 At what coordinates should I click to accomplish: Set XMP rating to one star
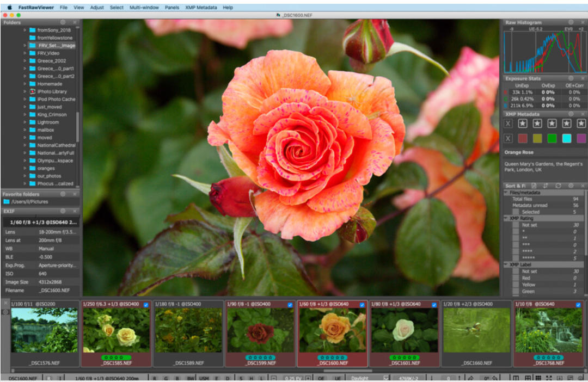click(x=522, y=124)
